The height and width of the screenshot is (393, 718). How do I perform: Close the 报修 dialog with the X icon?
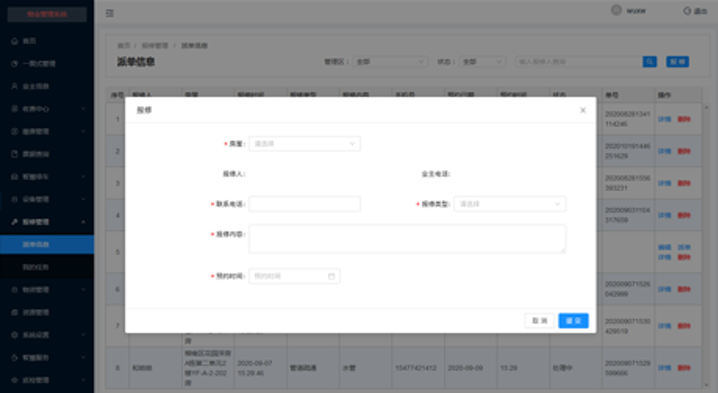tap(583, 110)
